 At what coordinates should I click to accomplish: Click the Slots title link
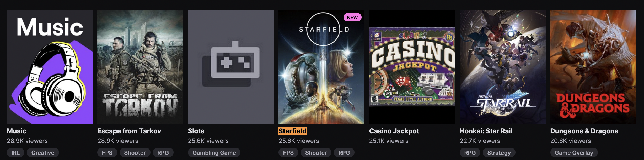[x=196, y=131]
